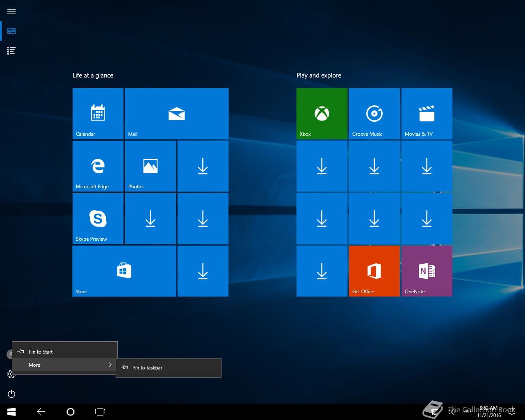
Task: Switch to pinned tiles view
Action: [11, 31]
